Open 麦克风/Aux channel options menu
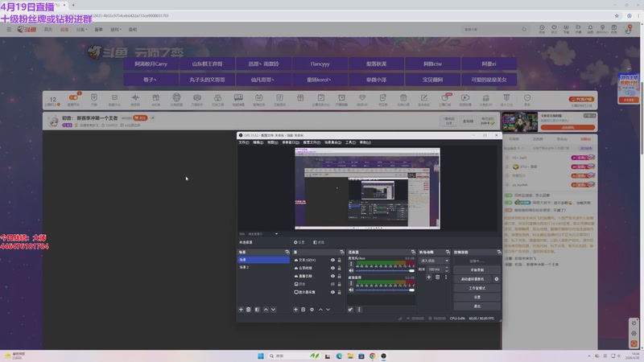 (351, 265)
